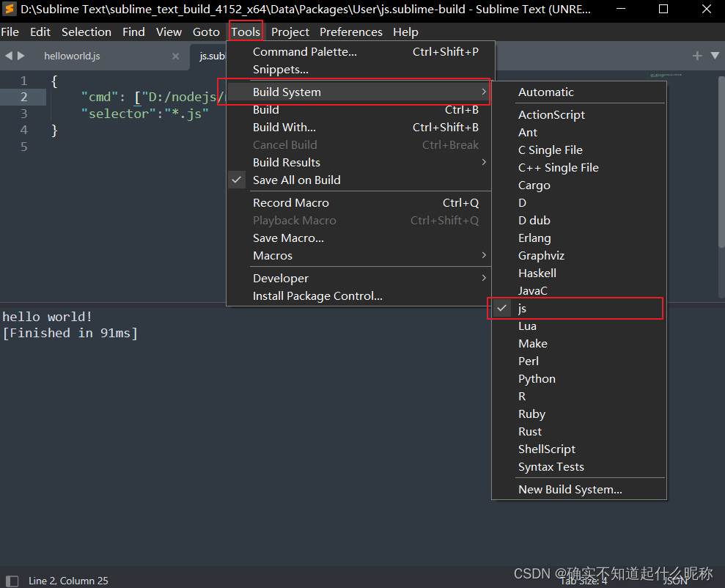725x588 pixels.
Task: Select C Single File build system
Action: click(x=579, y=150)
